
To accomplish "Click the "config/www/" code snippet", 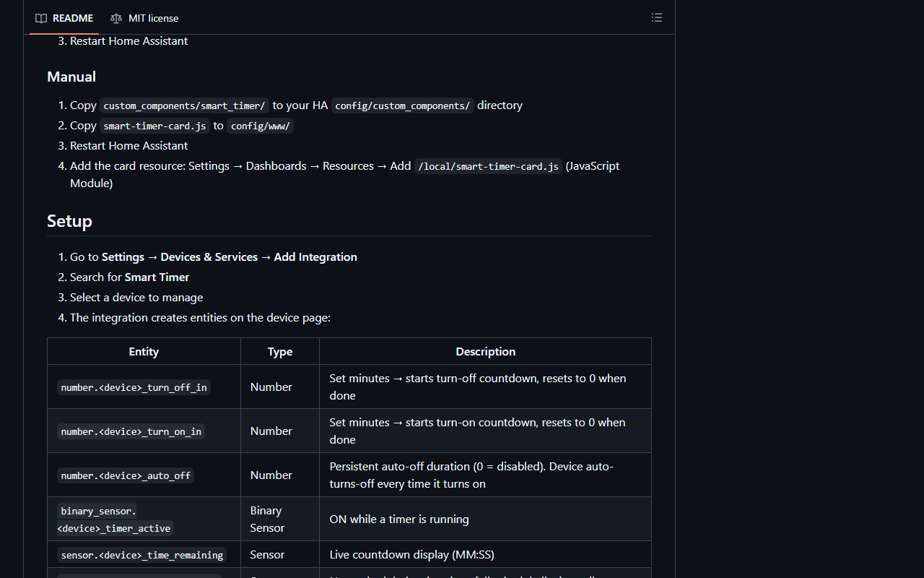I will 261,126.
